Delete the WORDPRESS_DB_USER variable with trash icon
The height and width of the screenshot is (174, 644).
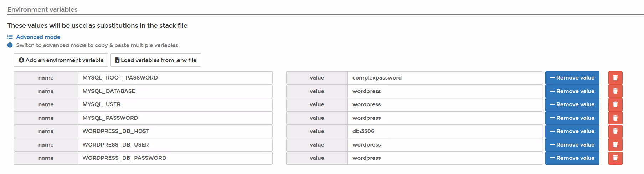click(615, 145)
